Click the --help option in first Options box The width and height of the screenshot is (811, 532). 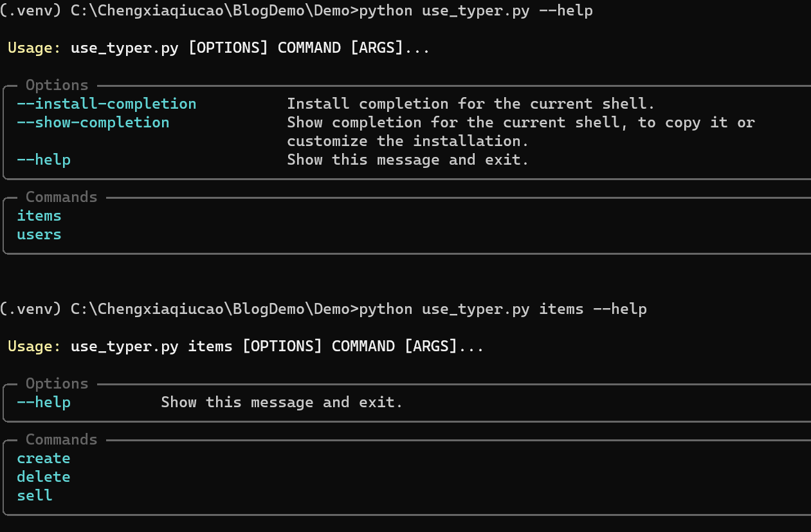point(44,160)
